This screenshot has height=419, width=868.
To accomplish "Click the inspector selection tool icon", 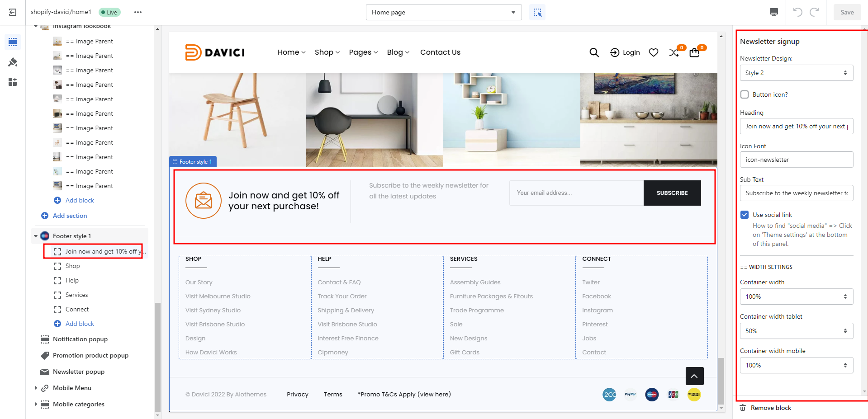I will pos(537,12).
